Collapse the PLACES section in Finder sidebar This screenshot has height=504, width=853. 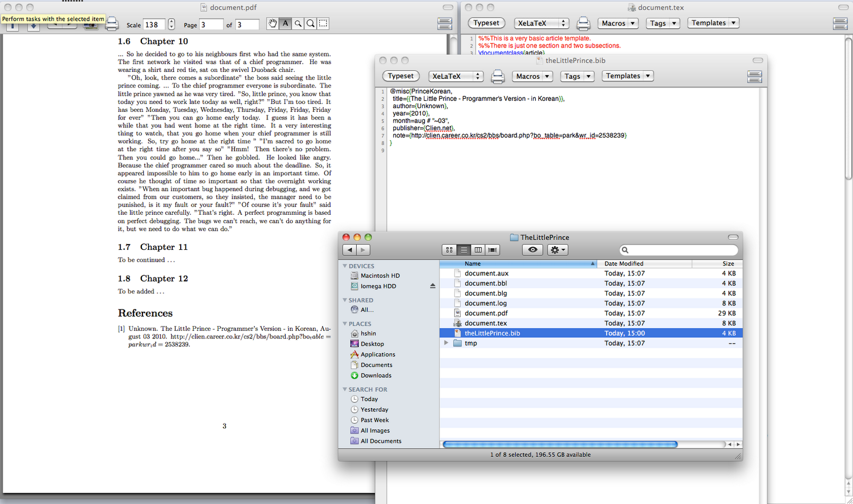pyautogui.click(x=345, y=323)
